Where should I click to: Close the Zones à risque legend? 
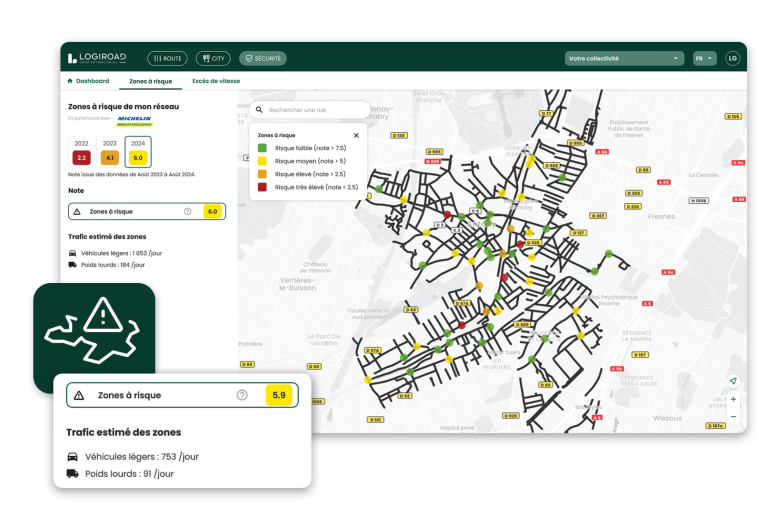356,135
